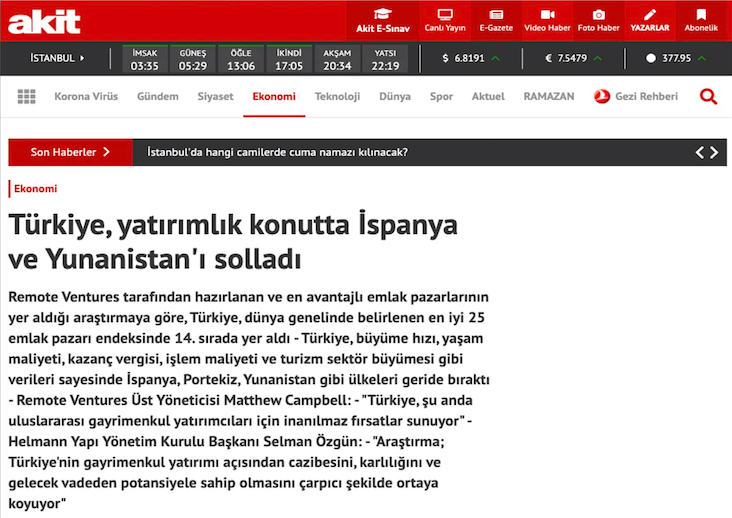Viewport: 732px width, 518px height.
Task: Open the Siyaset section
Action: click(215, 97)
